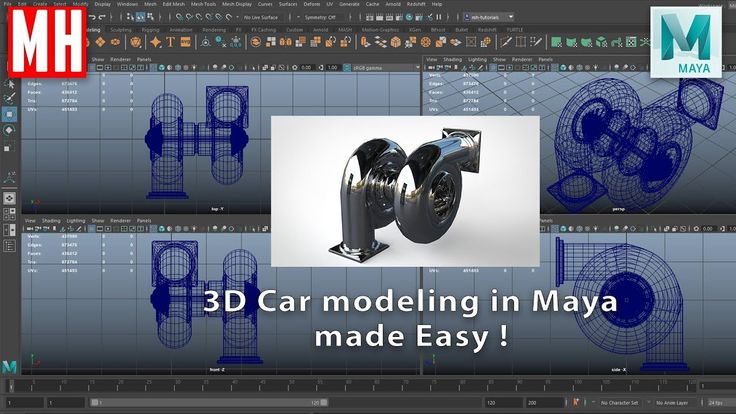This screenshot has width=736, height=414.
Task: Switch to four-view pane layout
Action: (x=9, y=214)
